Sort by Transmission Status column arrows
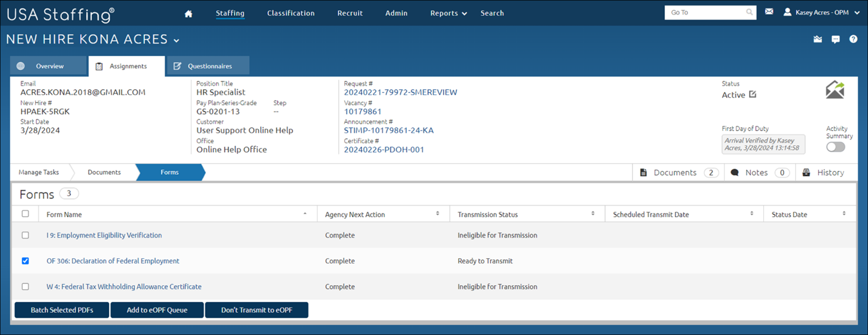This screenshot has height=335, width=868. pos(593,214)
